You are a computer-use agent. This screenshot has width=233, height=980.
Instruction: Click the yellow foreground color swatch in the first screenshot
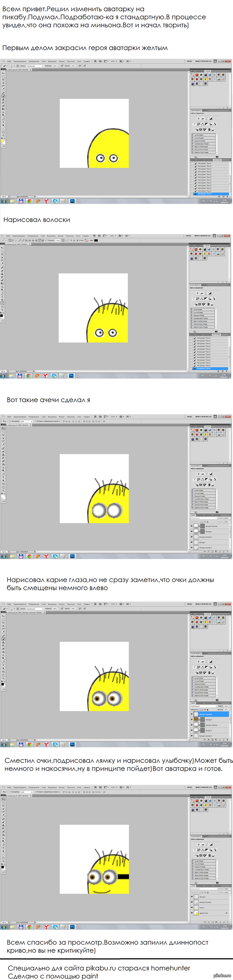pos(2,141)
